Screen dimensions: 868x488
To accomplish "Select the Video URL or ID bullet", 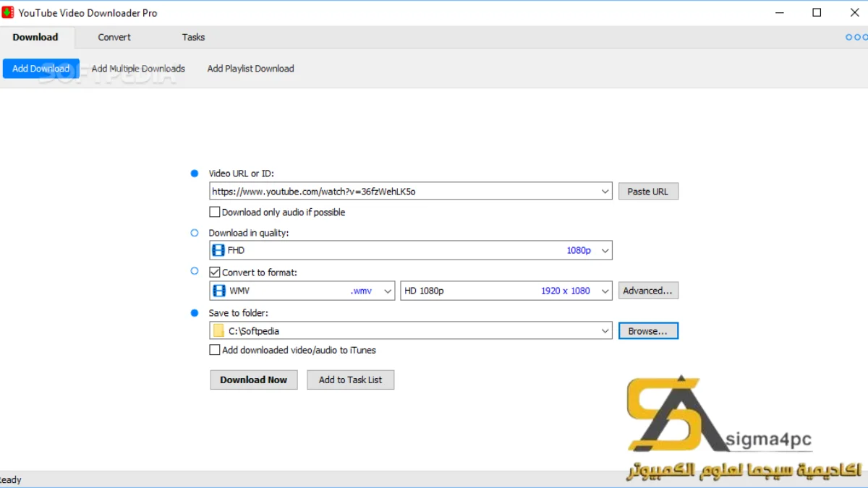I will [194, 174].
